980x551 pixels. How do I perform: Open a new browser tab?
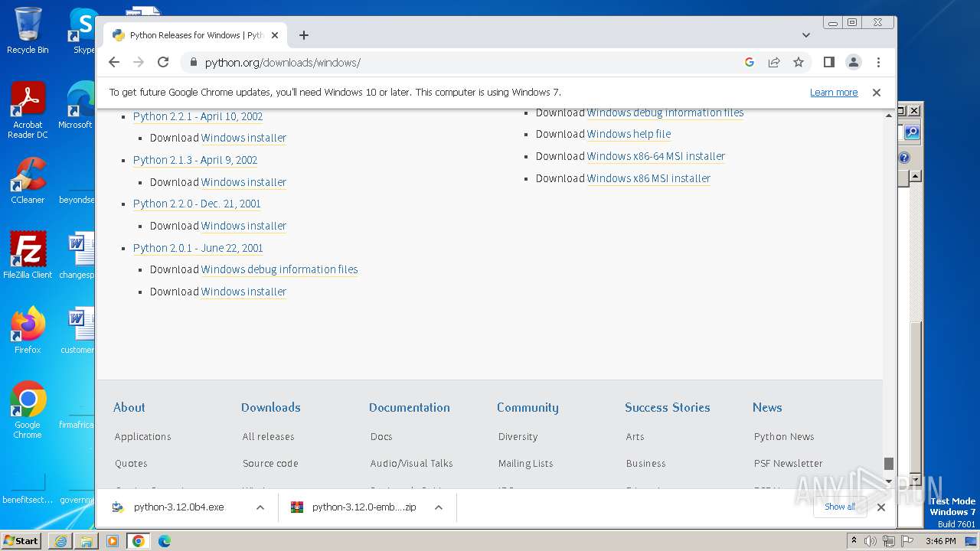pos(304,35)
